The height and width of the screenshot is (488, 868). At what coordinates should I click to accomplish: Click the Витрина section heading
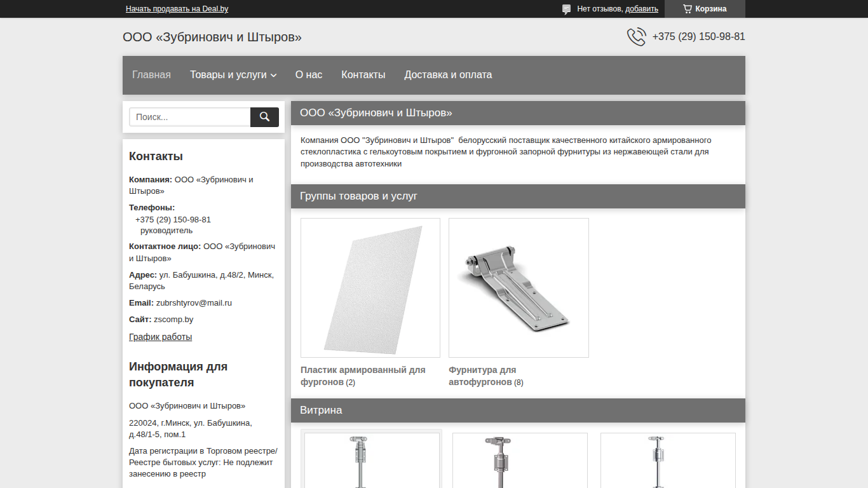point(321,410)
